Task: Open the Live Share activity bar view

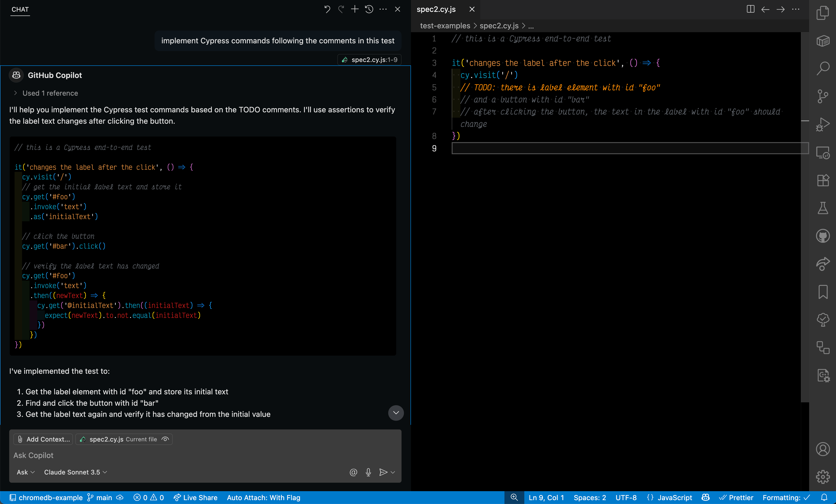Action: click(x=823, y=264)
